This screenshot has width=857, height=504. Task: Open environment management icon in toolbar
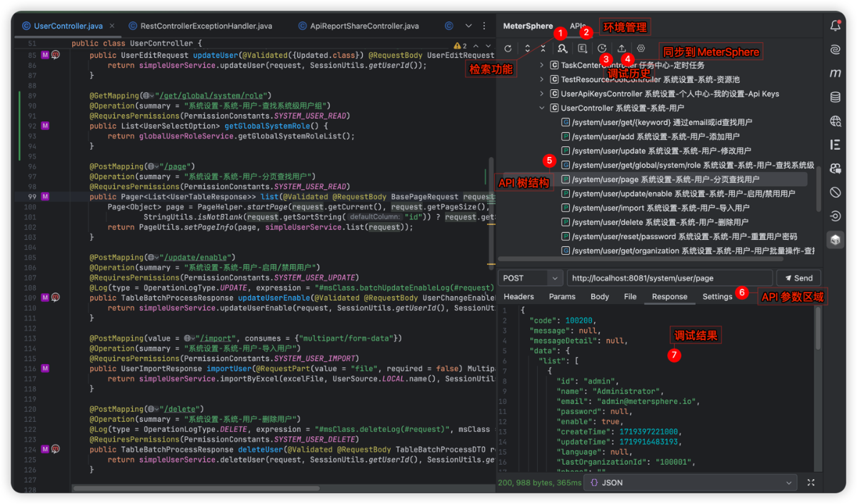pyautogui.click(x=583, y=49)
